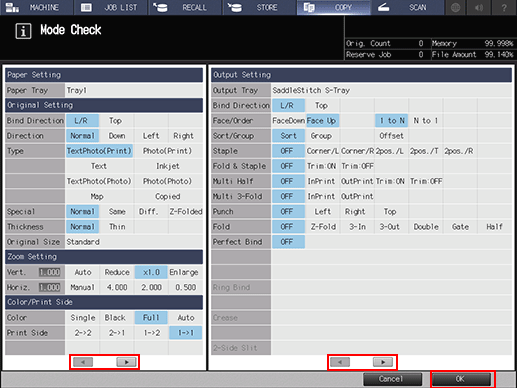Select Face Up under Face/Order
The height and width of the screenshot is (388, 517).
click(322, 121)
